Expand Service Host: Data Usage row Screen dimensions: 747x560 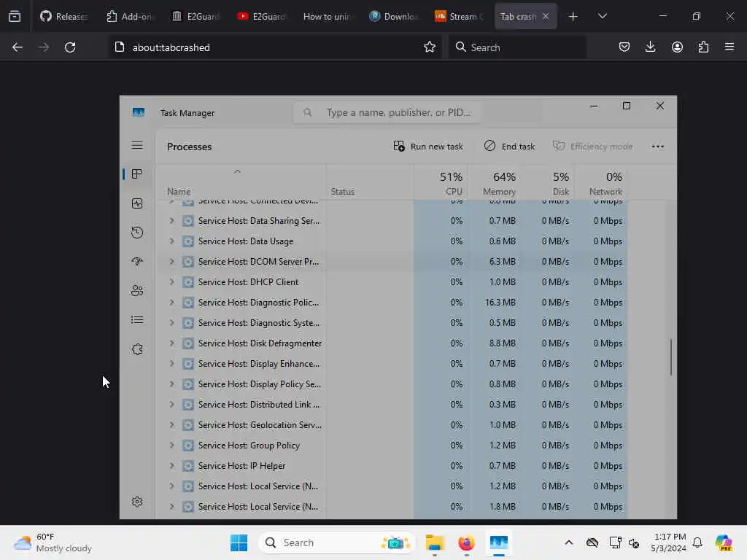click(x=171, y=241)
